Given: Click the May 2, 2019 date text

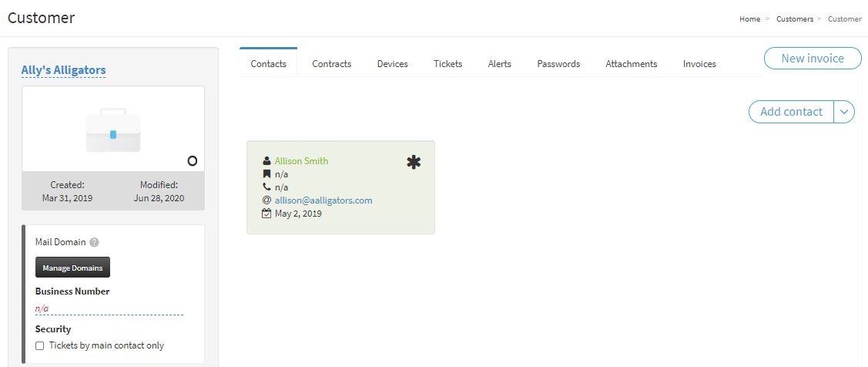Looking at the screenshot, I should 298,214.
